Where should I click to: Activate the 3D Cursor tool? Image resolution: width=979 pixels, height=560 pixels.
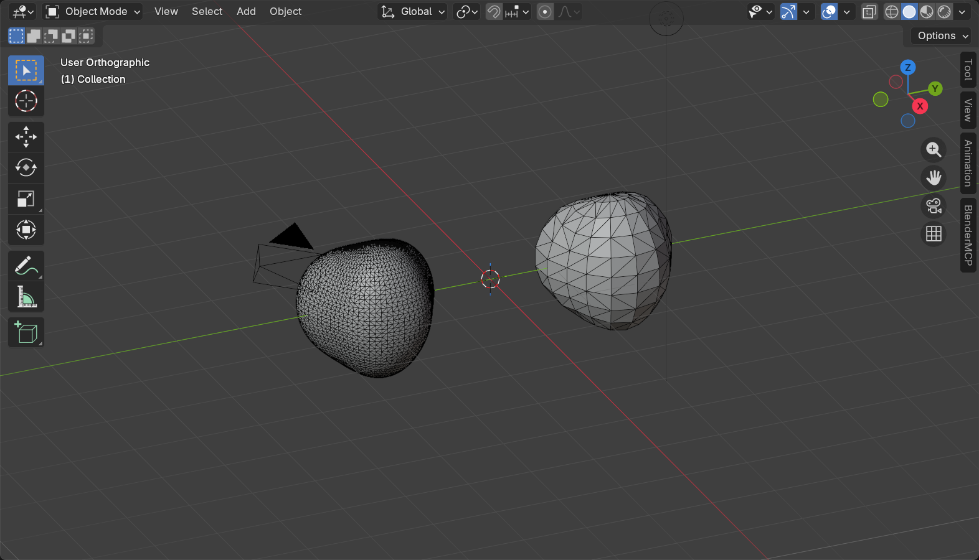pos(26,101)
